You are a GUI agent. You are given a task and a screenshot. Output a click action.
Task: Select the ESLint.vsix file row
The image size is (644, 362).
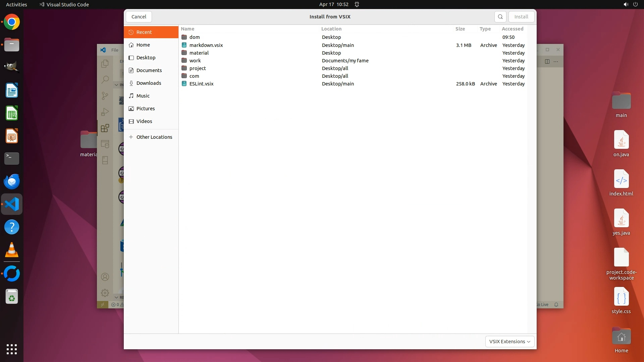click(x=201, y=84)
